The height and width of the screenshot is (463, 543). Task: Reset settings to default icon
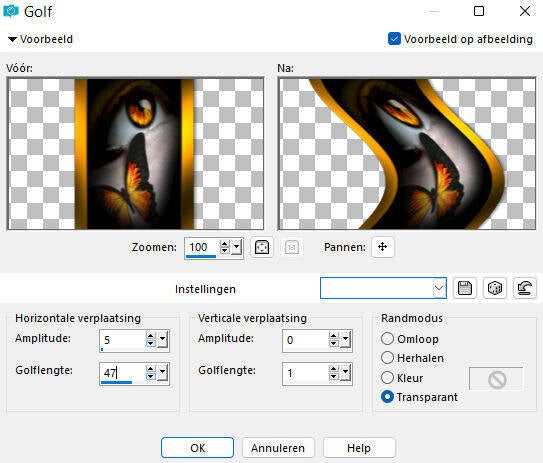pos(525,288)
